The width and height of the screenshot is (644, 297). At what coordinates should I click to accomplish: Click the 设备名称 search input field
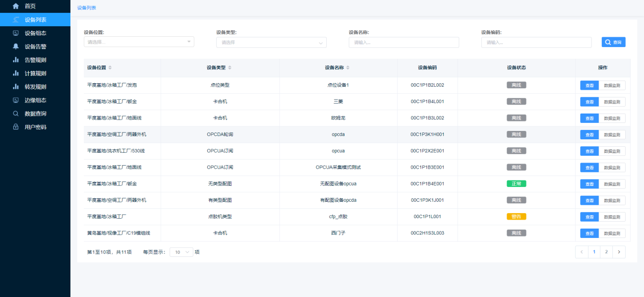click(x=404, y=43)
